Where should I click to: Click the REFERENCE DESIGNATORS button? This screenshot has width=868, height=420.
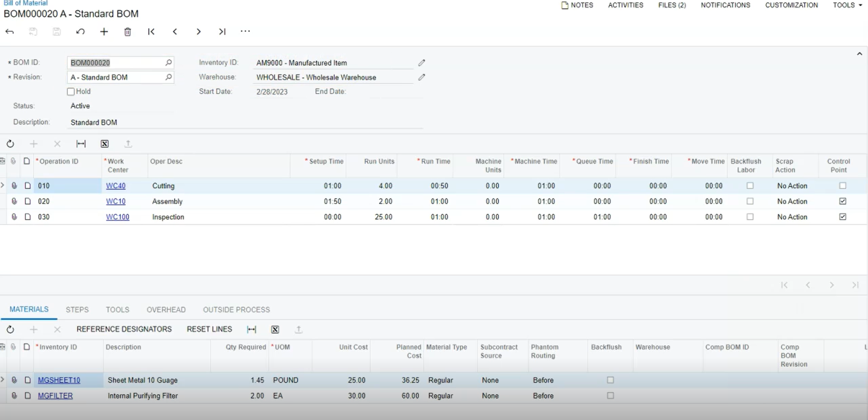pos(124,329)
